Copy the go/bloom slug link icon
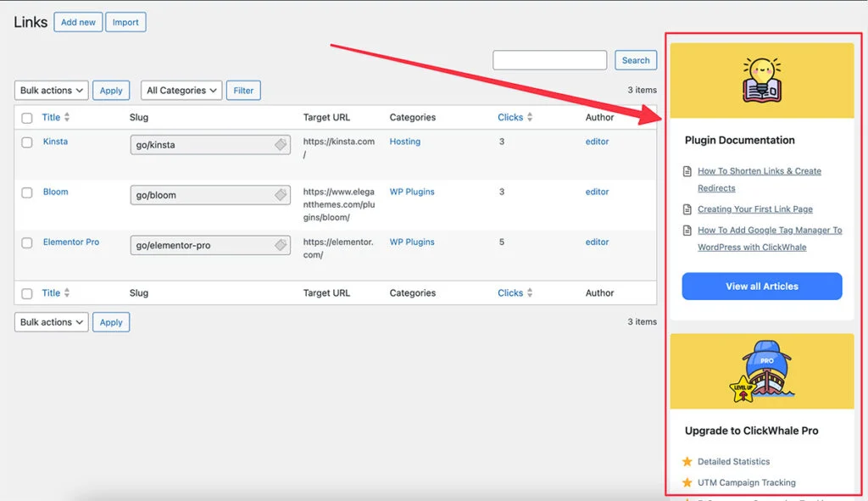This screenshot has height=501, width=868. pos(281,195)
